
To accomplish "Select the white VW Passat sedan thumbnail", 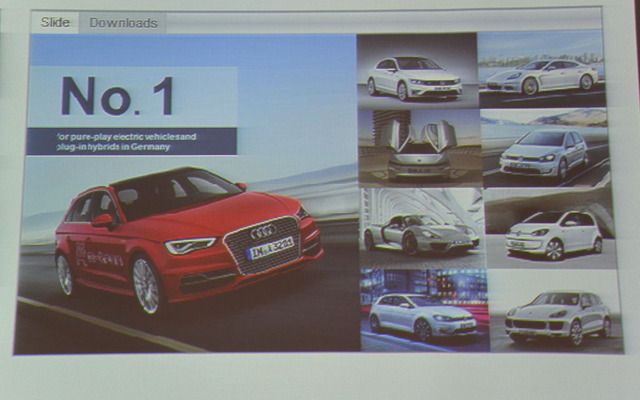I will click(417, 71).
